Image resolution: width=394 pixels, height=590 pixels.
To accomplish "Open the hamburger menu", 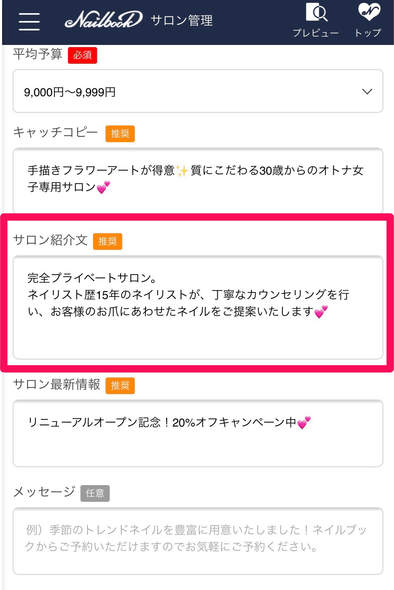I will click(x=29, y=21).
